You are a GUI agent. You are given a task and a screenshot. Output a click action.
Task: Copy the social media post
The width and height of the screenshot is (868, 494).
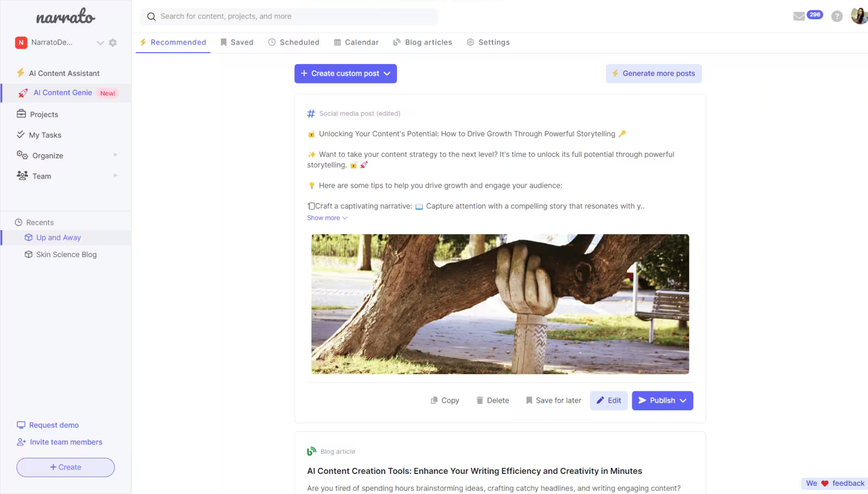point(445,401)
